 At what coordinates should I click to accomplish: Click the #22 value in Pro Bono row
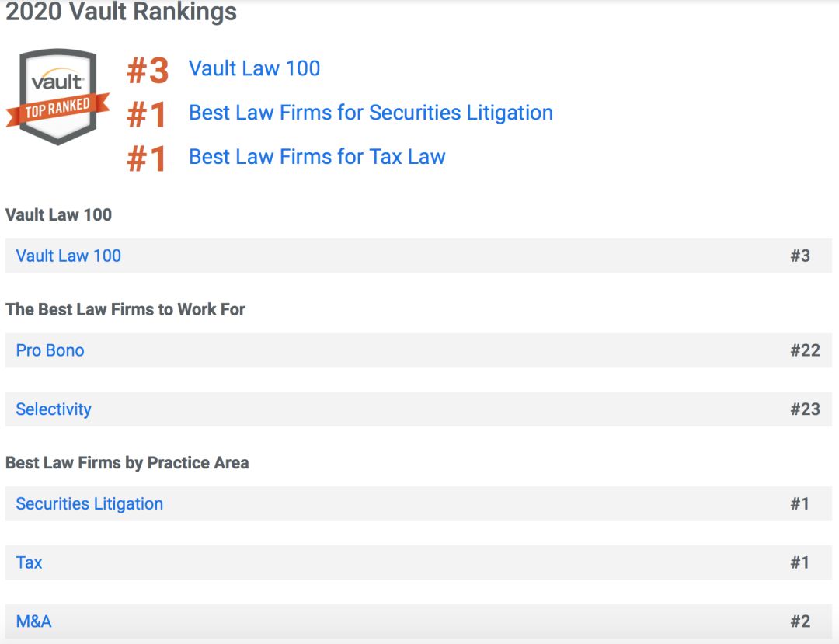(x=806, y=350)
